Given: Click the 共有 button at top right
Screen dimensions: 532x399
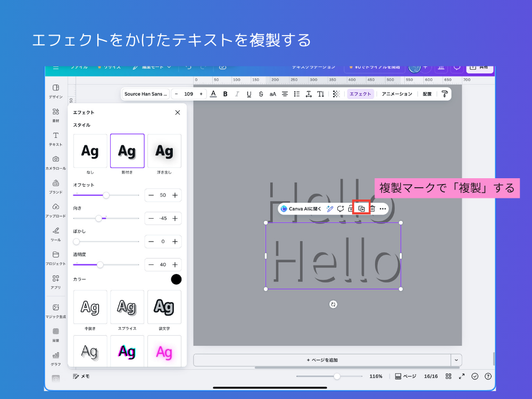Looking at the screenshot, I should click(479, 68).
